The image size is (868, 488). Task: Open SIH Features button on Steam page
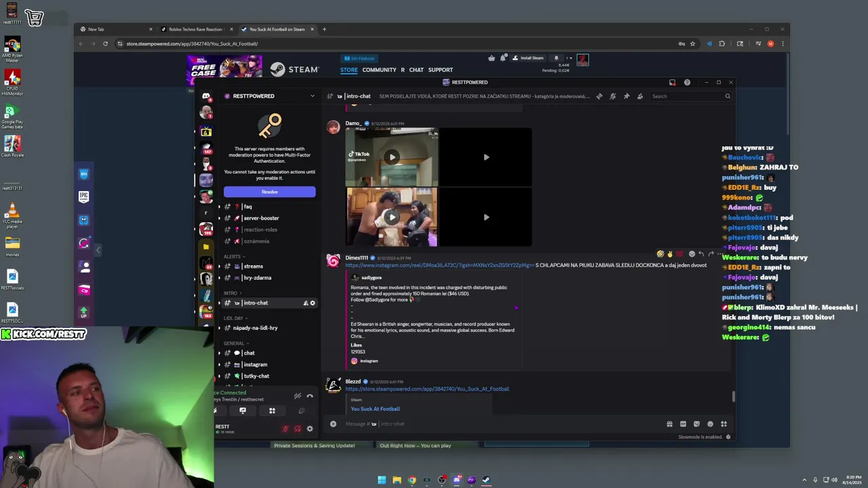(x=359, y=58)
